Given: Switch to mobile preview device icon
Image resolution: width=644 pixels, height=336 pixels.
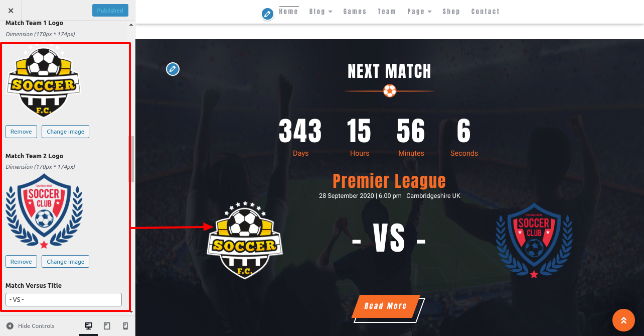Looking at the screenshot, I should 125,326.
